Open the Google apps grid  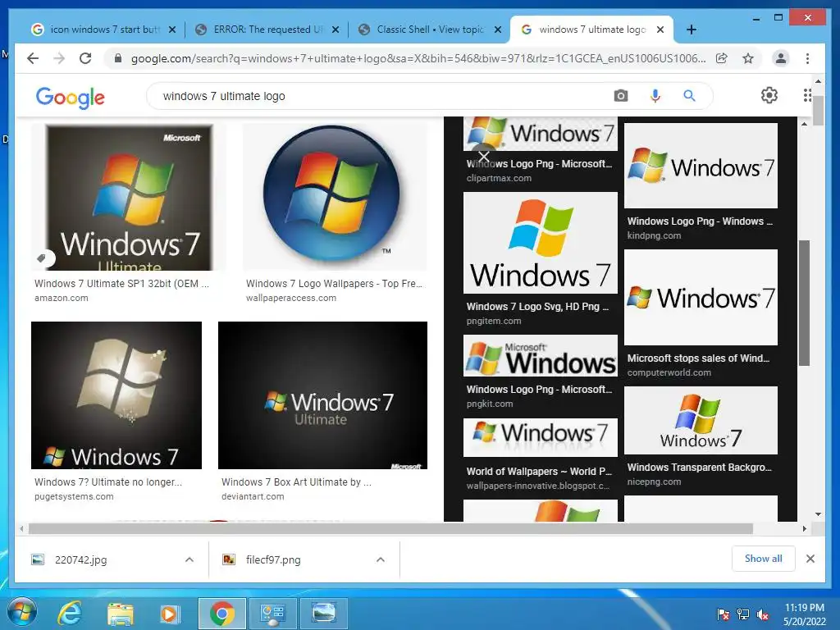click(x=807, y=95)
